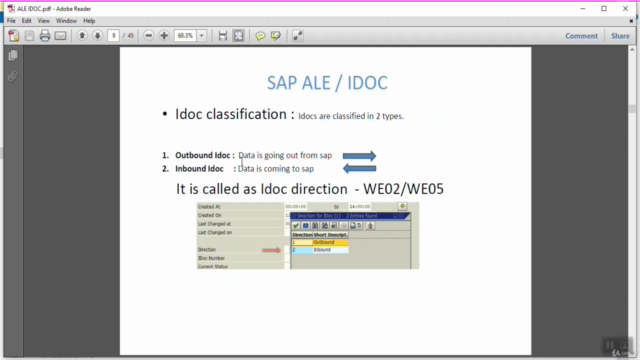Zoom out with minus button
The width and height of the screenshot is (640, 360).
pyautogui.click(x=149, y=36)
